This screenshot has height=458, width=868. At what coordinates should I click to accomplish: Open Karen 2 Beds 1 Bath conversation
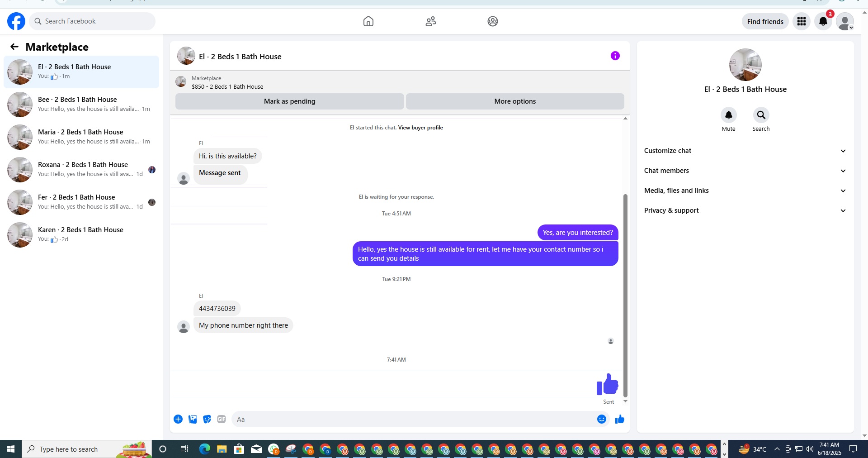(x=81, y=235)
